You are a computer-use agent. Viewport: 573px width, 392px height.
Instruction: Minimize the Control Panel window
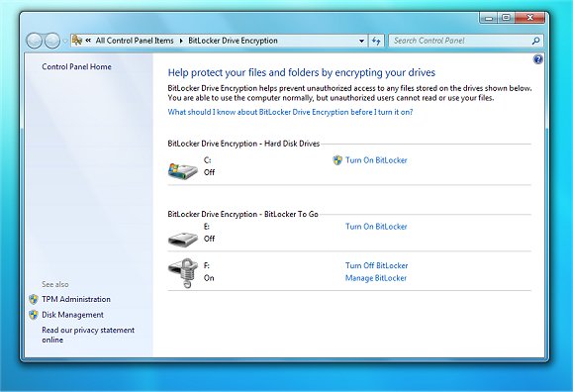coord(489,17)
